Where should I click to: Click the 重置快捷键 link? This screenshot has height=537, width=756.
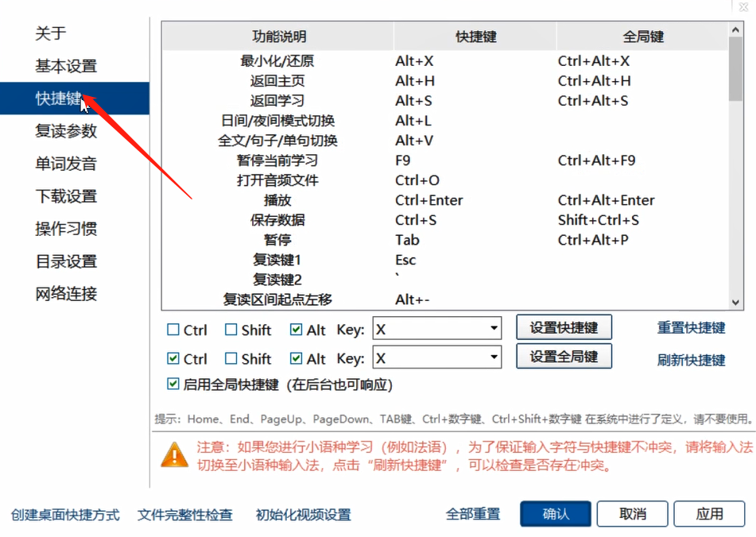691,327
